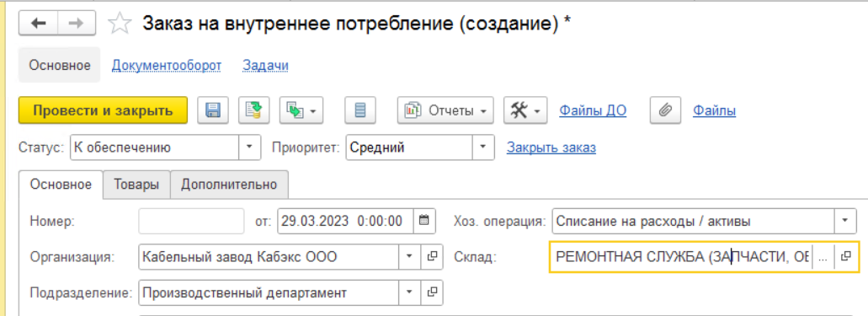The width and height of the screenshot is (868, 316).
Task: Expand the Хоз. операция dropdown
Action: [845, 221]
